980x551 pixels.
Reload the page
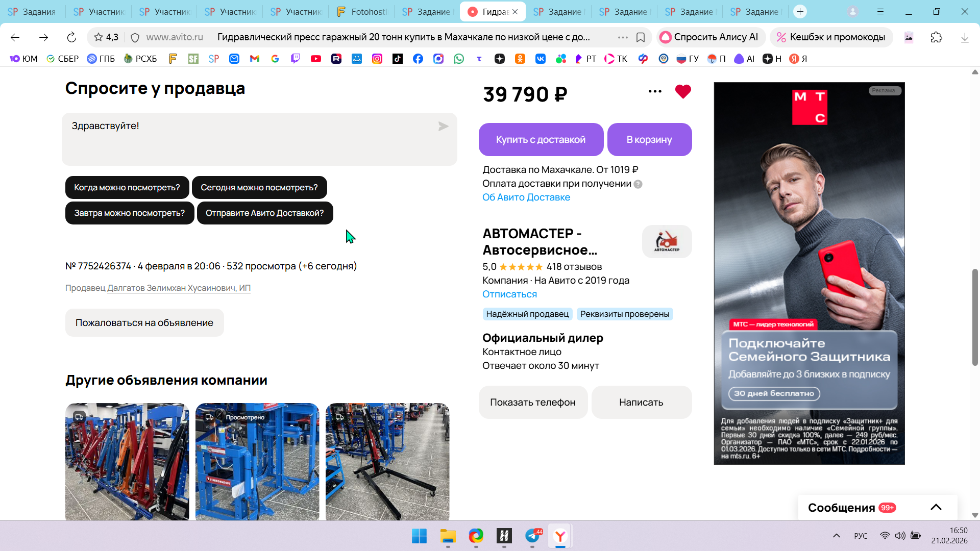(x=71, y=37)
